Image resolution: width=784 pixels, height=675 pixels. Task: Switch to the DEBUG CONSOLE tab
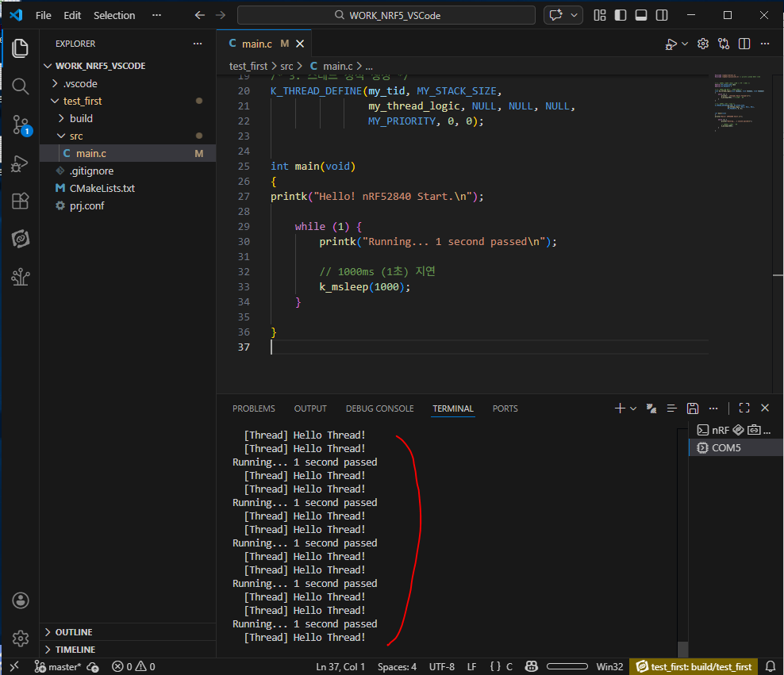point(379,408)
